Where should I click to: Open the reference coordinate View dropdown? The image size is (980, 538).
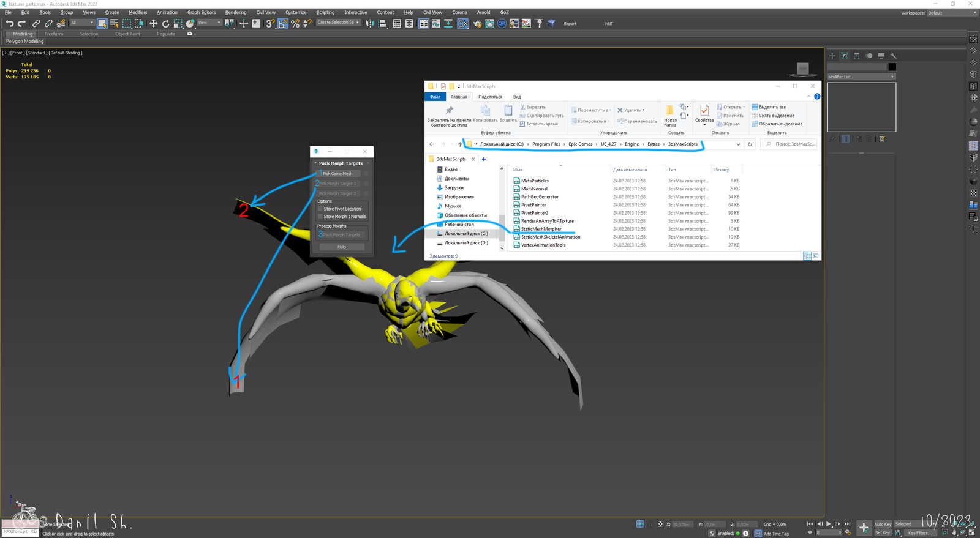click(x=209, y=23)
